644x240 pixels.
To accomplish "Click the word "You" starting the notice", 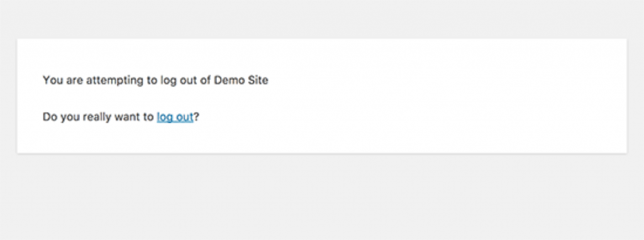I will coord(53,80).
